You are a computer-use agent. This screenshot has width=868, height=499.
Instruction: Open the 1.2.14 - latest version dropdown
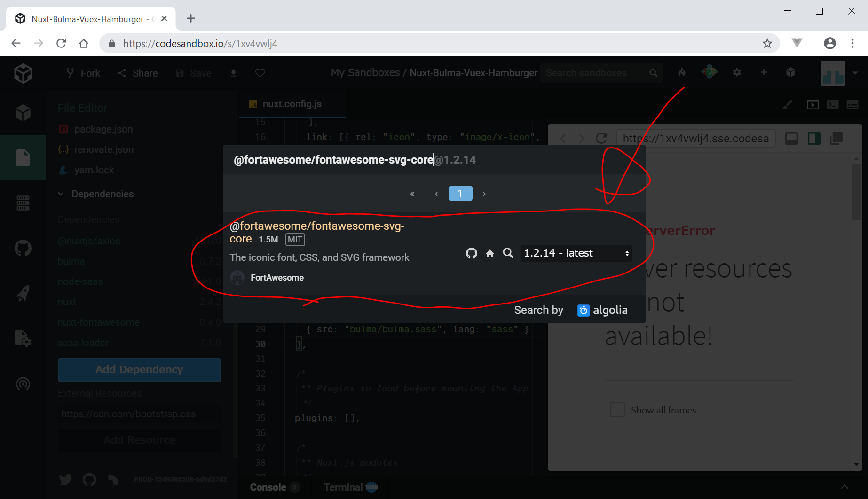tap(576, 253)
